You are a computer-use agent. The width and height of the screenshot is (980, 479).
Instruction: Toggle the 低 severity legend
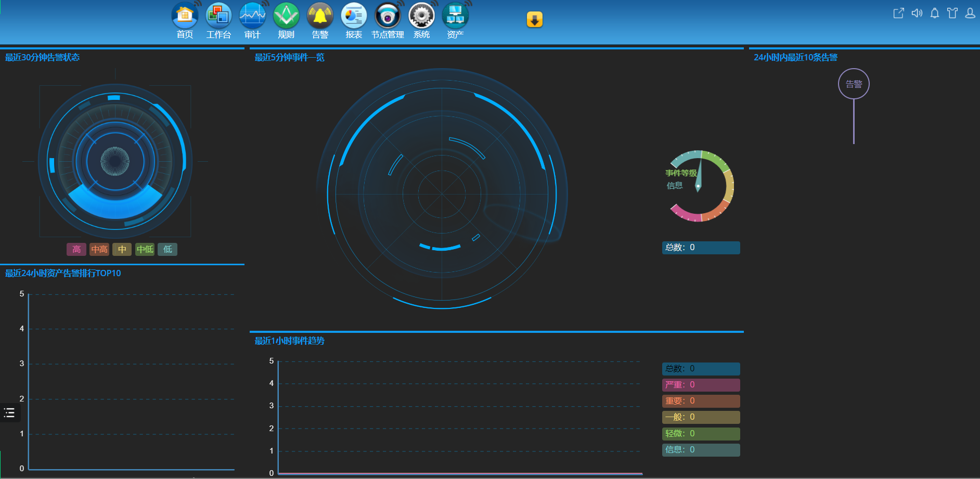coord(167,250)
